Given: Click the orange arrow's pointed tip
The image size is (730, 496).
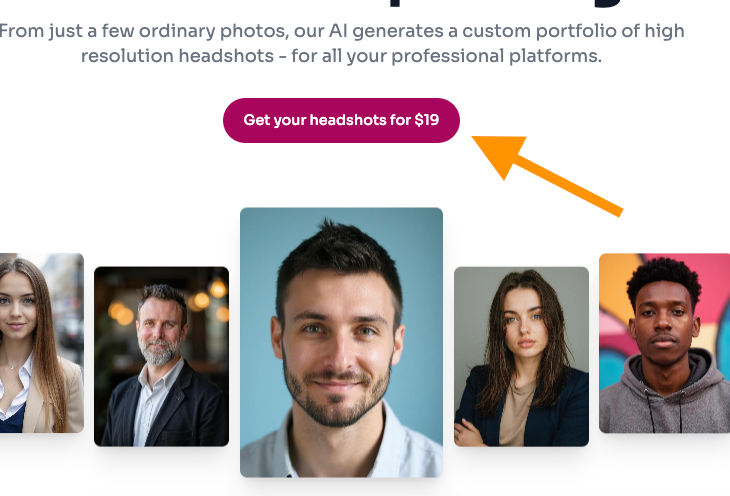Looking at the screenshot, I should (x=475, y=139).
